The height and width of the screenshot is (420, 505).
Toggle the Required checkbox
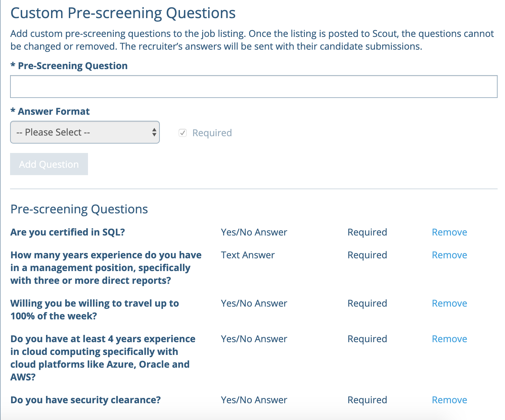coord(183,133)
